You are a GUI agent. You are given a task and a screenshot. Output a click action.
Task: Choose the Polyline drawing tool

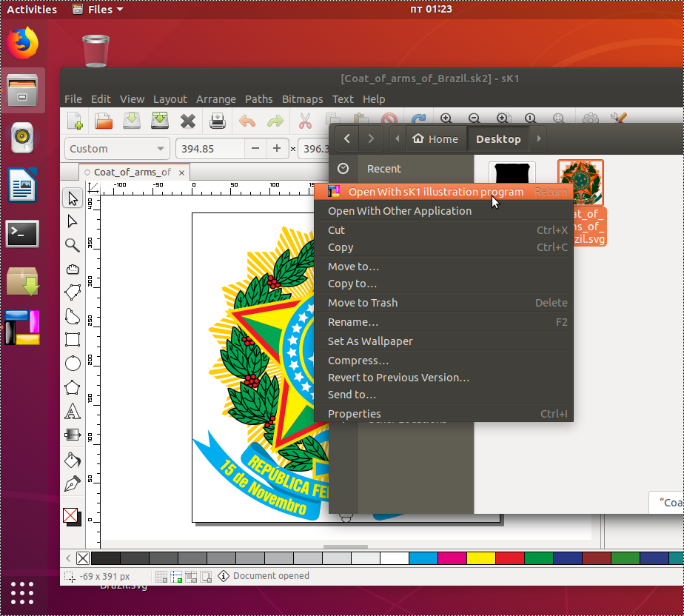click(x=73, y=292)
